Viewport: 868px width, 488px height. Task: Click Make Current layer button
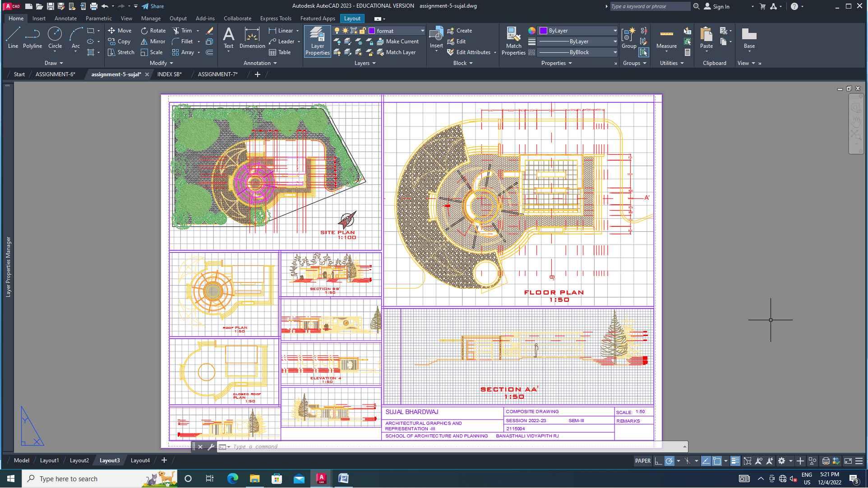pos(397,41)
